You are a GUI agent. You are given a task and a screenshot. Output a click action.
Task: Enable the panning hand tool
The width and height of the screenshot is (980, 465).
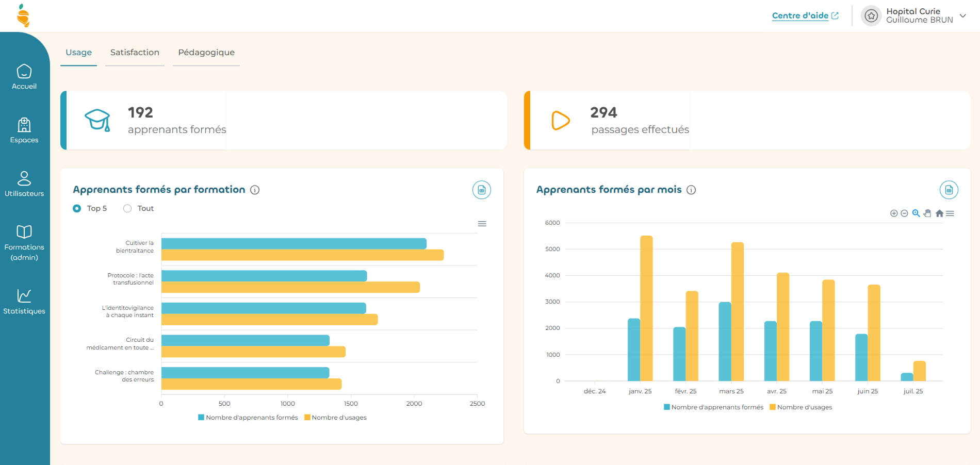click(x=927, y=213)
